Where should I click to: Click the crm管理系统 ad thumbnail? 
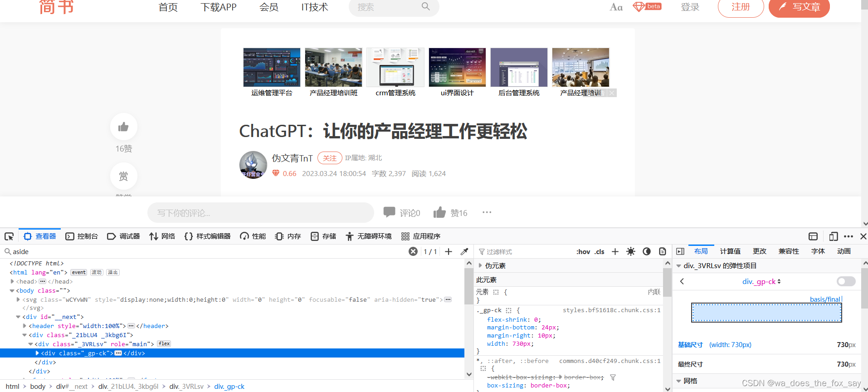[x=395, y=68]
